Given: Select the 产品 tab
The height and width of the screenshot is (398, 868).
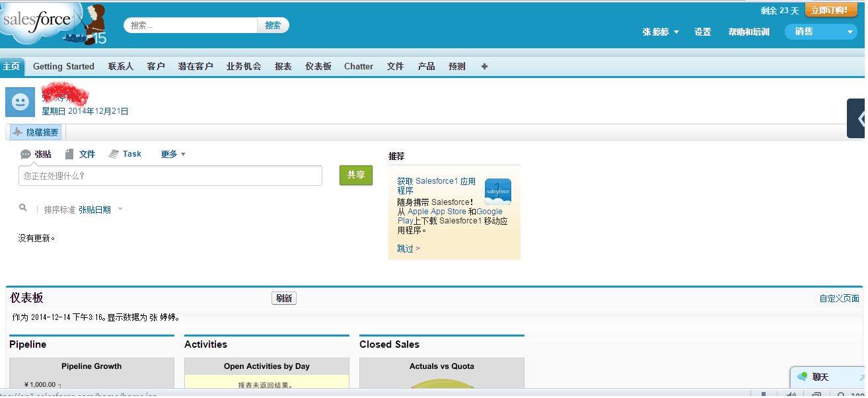Looking at the screenshot, I should click(426, 66).
